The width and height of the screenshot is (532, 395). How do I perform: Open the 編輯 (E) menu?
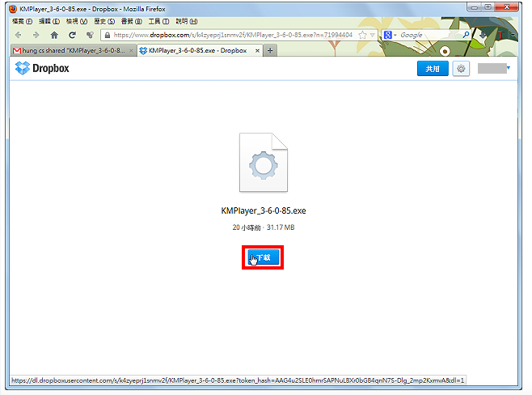point(49,21)
